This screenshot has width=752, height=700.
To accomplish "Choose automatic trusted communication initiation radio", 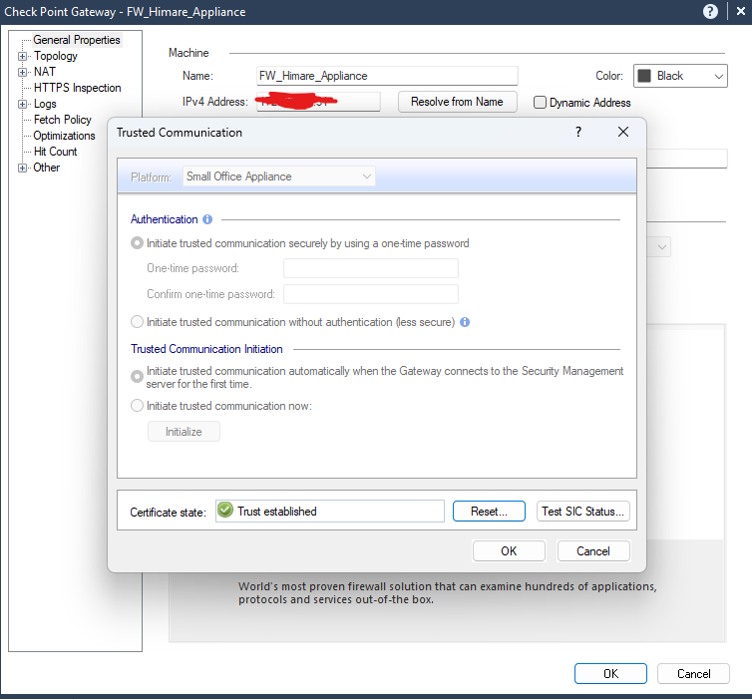I will (x=138, y=377).
